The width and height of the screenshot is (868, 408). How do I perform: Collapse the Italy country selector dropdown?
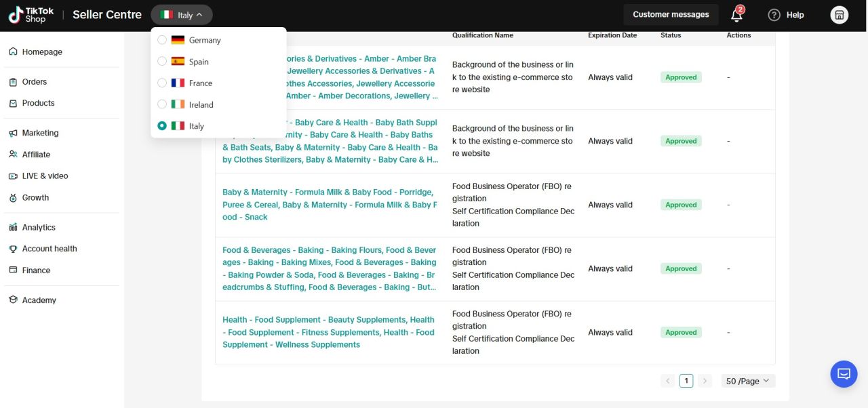point(182,15)
